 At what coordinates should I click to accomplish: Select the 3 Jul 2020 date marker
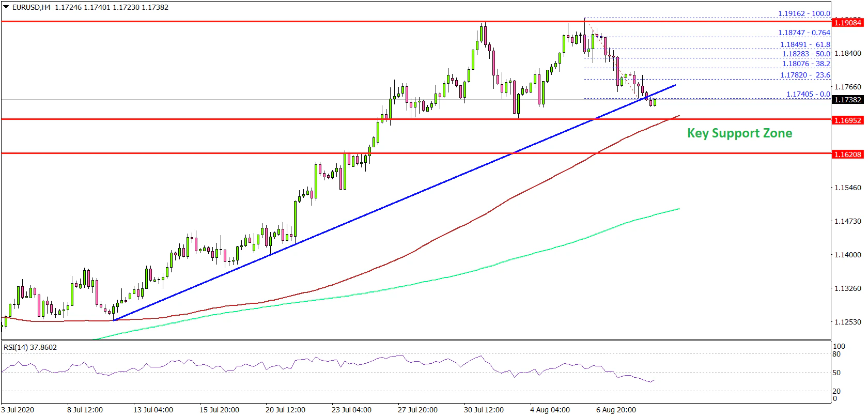tap(18, 410)
